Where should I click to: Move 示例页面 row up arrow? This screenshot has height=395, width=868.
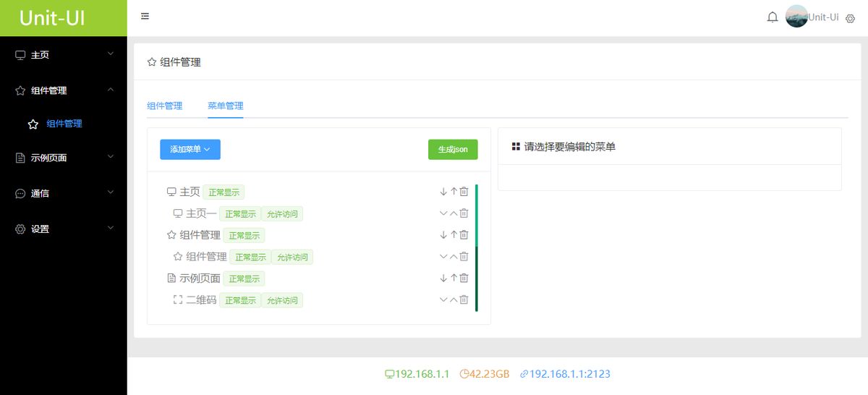[x=454, y=278]
